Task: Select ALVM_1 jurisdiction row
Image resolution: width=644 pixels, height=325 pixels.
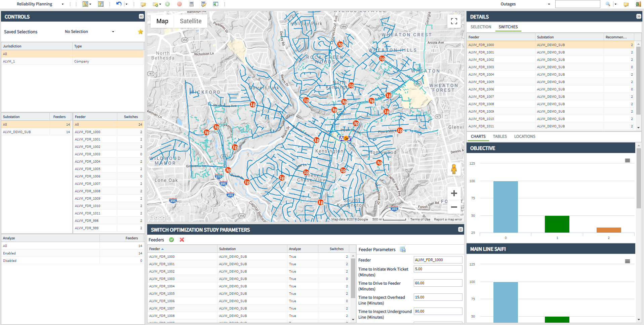Action: pos(73,61)
